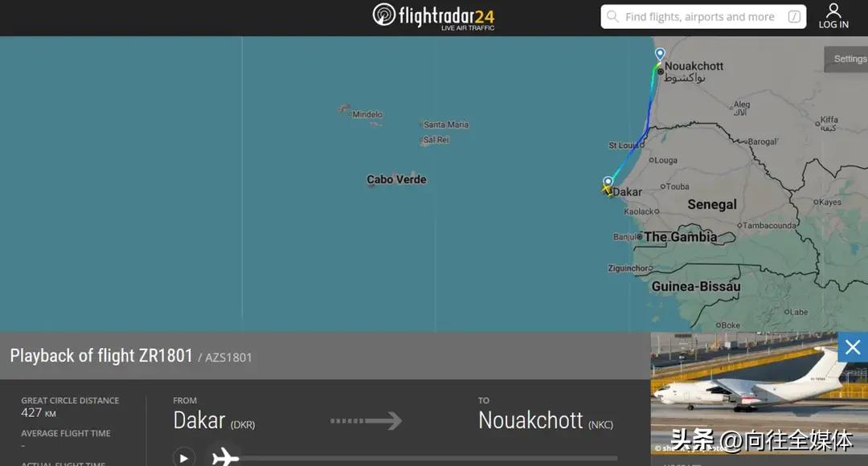Click the search magnifier icon
868x466 pixels.
(612, 17)
